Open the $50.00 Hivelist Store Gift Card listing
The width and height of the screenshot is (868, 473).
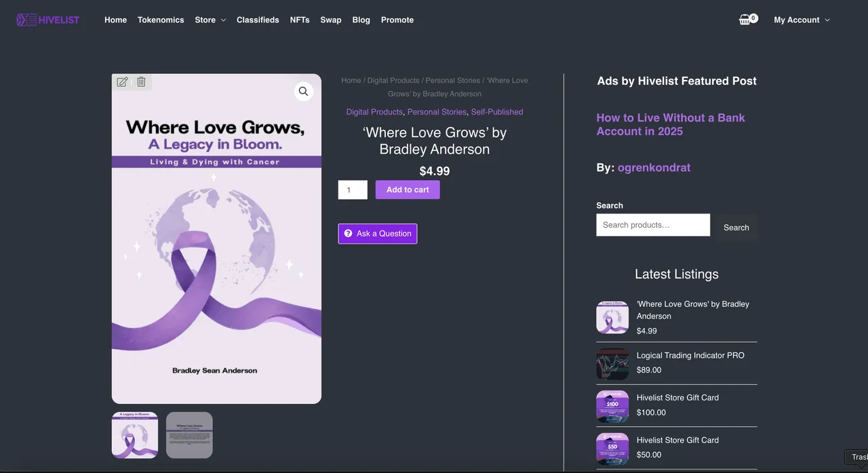click(677, 440)
